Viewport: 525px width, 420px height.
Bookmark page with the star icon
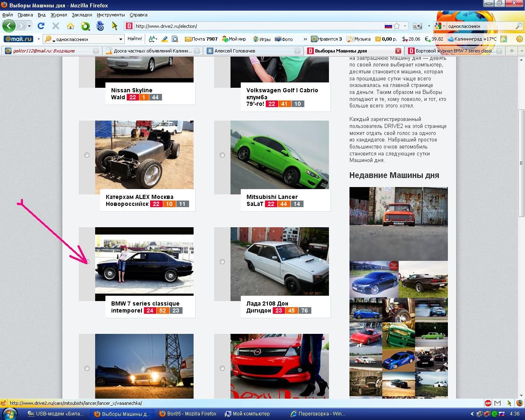(397, 26)
